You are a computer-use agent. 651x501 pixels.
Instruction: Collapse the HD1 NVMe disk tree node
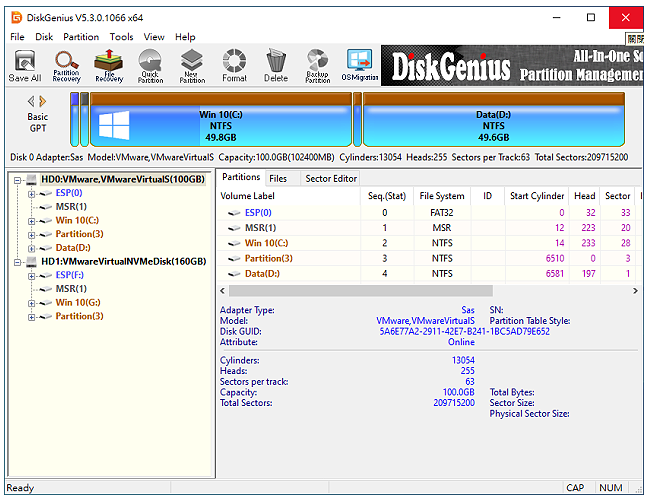pyautogui.click(x=17, y=262)
